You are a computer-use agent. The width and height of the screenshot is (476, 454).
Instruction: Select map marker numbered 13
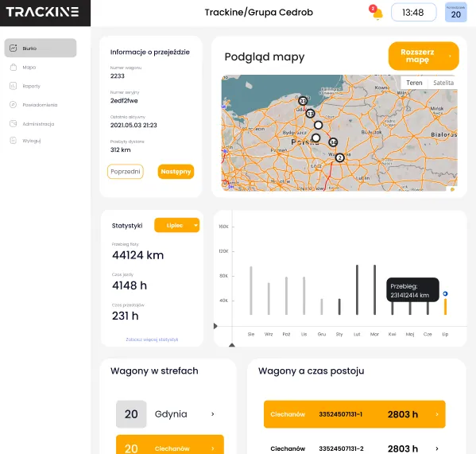[x=310, y=114]
